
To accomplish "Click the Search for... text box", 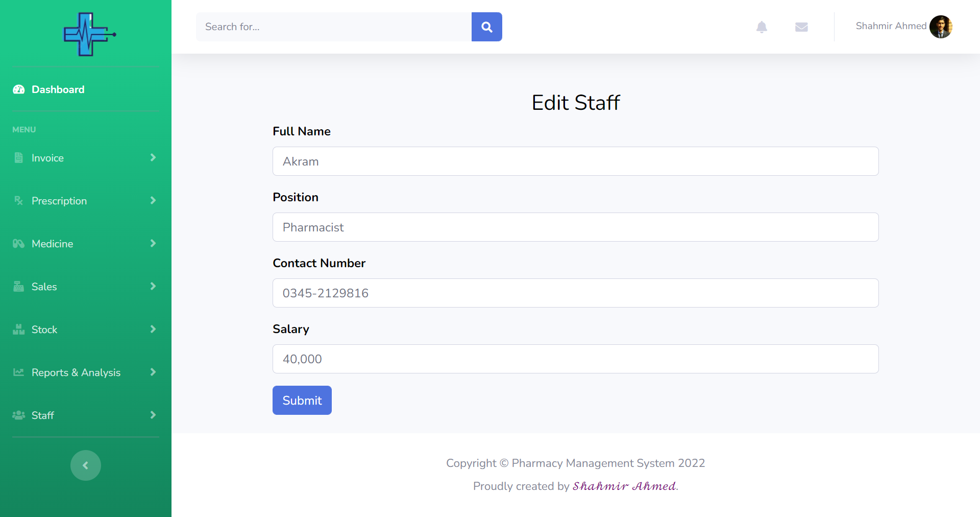I will [x=334, y=27].
